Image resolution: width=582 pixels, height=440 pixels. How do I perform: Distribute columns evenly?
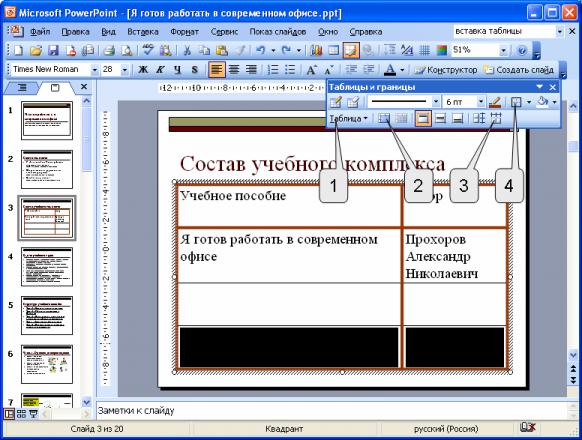pyautogui.click(x=496, y=119)
